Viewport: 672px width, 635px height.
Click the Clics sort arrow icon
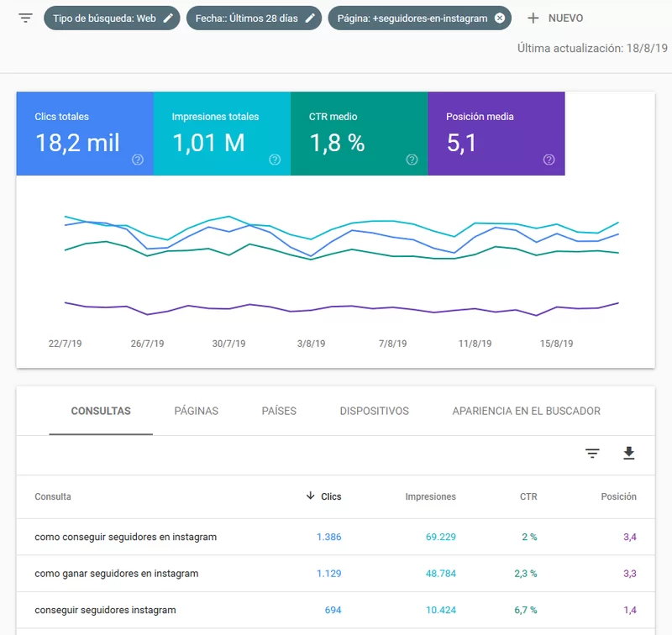tap(310, 496)
